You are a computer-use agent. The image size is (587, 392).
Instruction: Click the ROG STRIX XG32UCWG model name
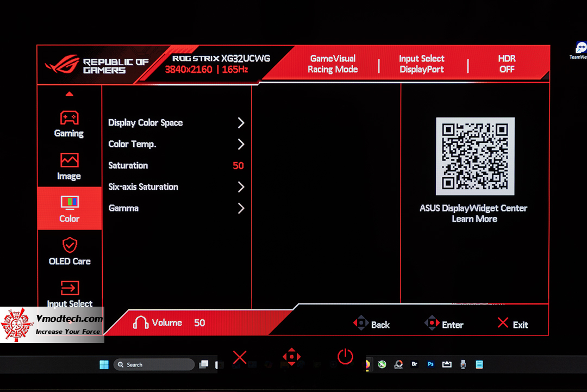[221, 58]
